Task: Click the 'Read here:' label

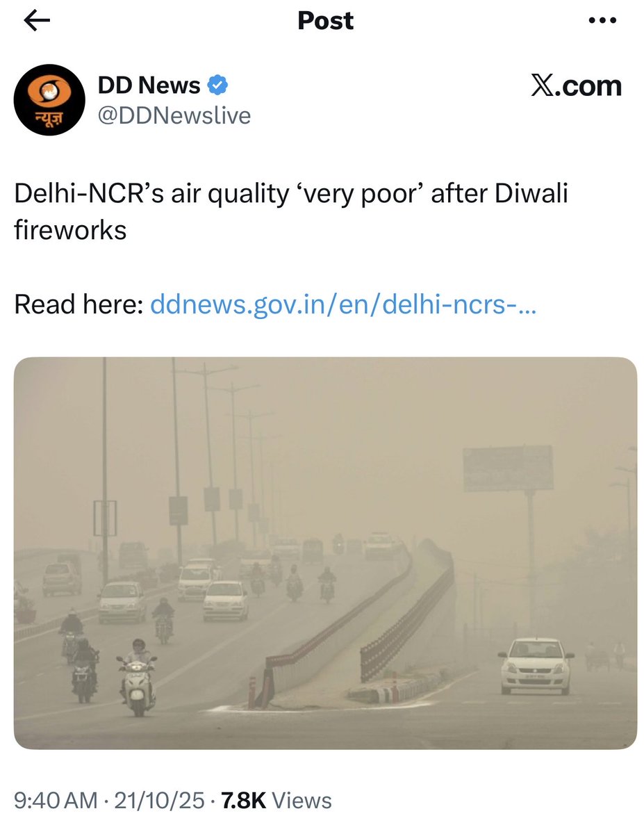Action: pyautogui.click(x=79, y=304)
